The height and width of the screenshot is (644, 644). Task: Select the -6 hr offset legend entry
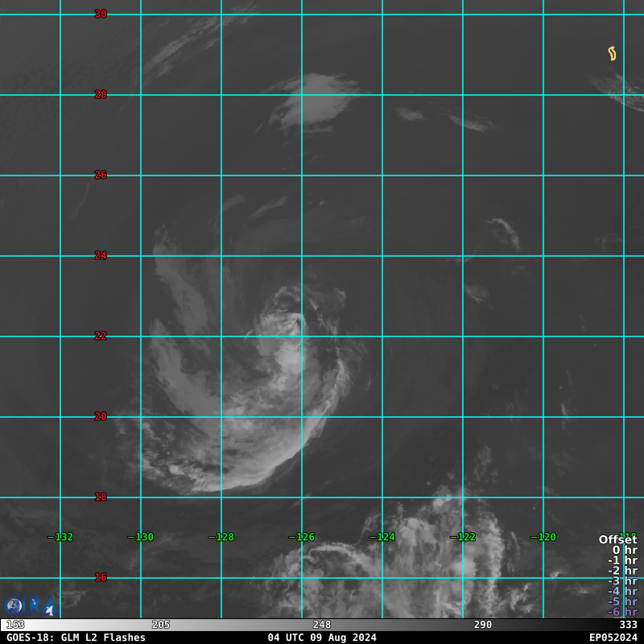click(622, 612)
